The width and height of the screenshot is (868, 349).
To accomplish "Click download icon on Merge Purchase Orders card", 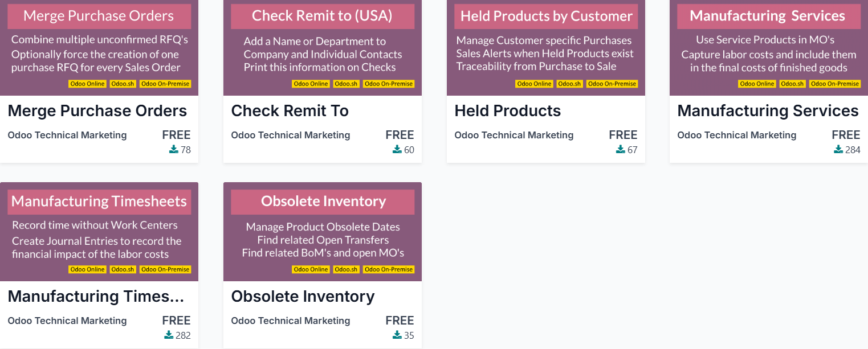I will tap(174, 150).
